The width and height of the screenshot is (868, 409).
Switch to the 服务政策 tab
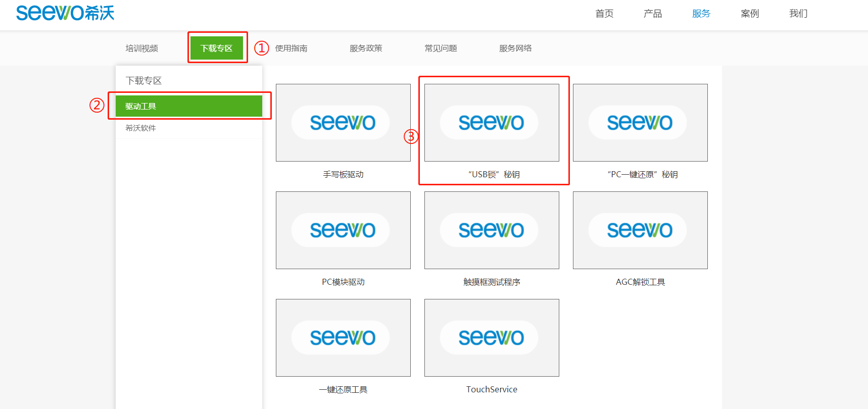click(366, 48)
